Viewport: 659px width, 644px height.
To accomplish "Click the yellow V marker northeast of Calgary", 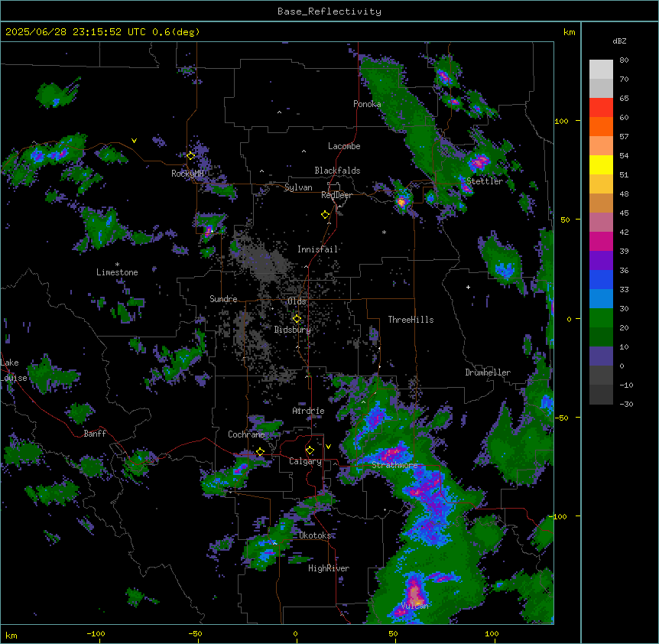I will (x=328, y=447).
